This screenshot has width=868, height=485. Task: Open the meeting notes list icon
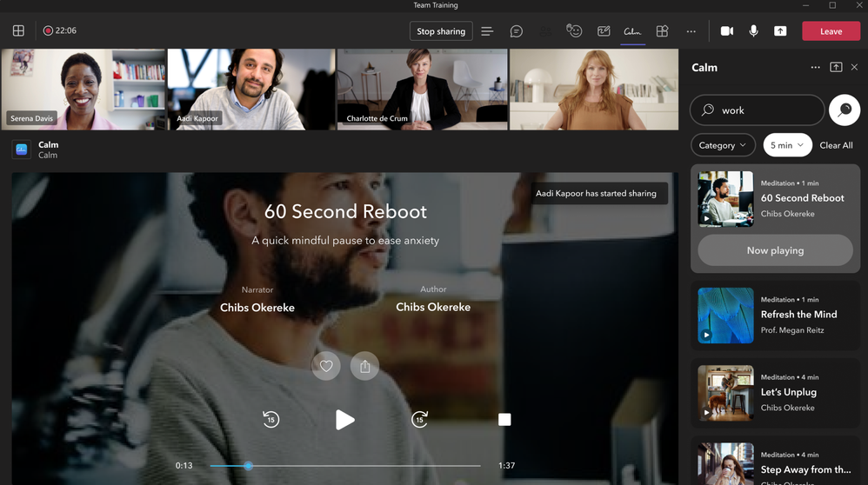click(487, 31)
